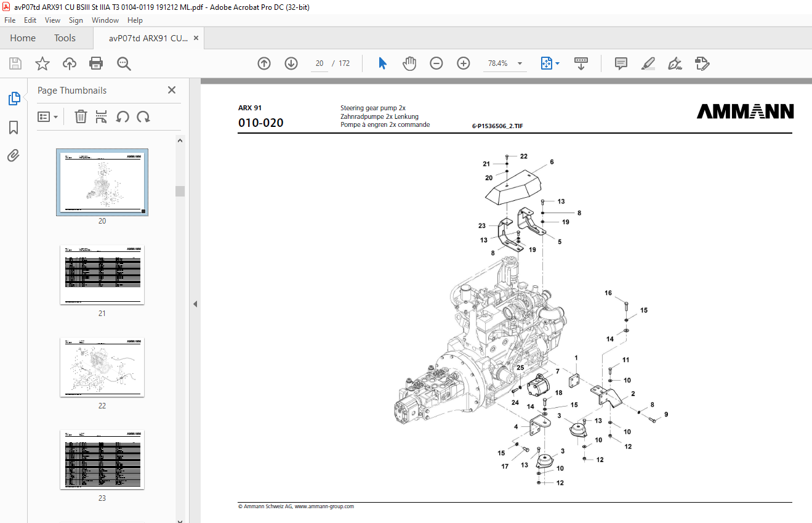Click the 6-P1536506_2.TIF label
The height and width of the screenshot is (523, 812).
(x=497, y=126)
